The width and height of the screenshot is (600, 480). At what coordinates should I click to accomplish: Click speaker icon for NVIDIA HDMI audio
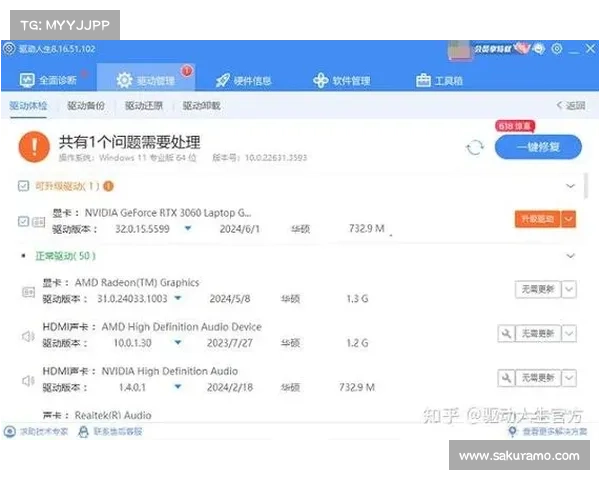click(28, 381)
